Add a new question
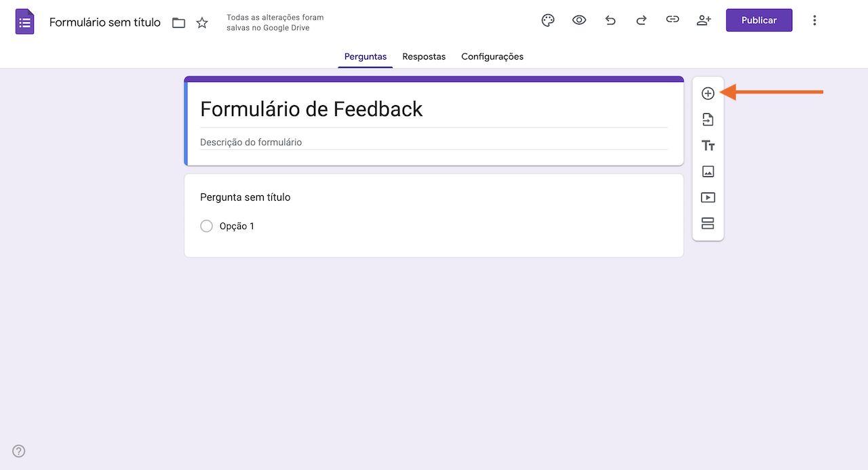The height and width of the screenshot is (470, 868). (708, 93)
